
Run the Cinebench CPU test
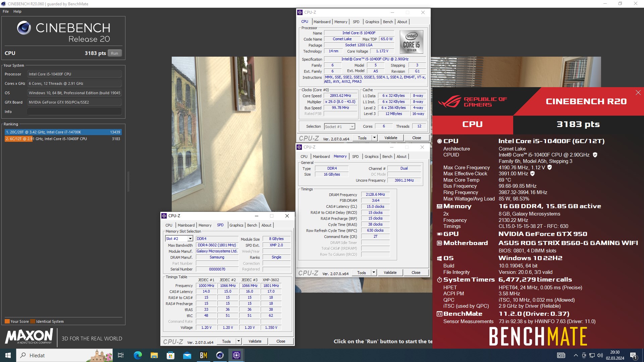coord(115,53)
